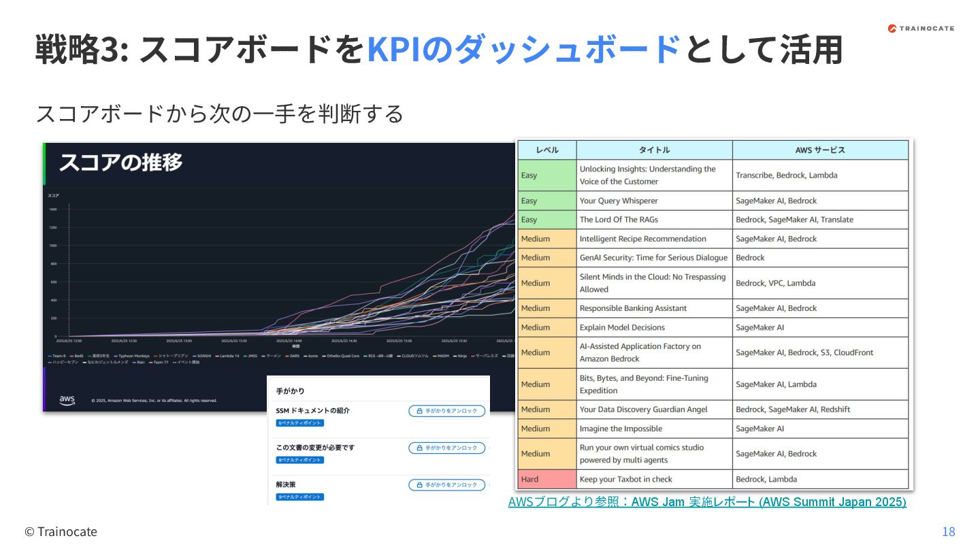Open the AWS Jam 実施レポート blog link
Screen dimensions: 980x551
point(707,502)
